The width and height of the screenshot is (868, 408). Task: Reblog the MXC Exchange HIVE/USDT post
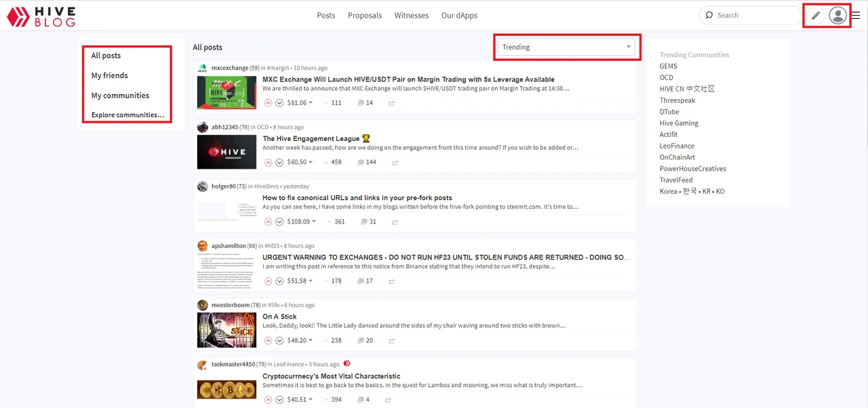click(392, 103)
